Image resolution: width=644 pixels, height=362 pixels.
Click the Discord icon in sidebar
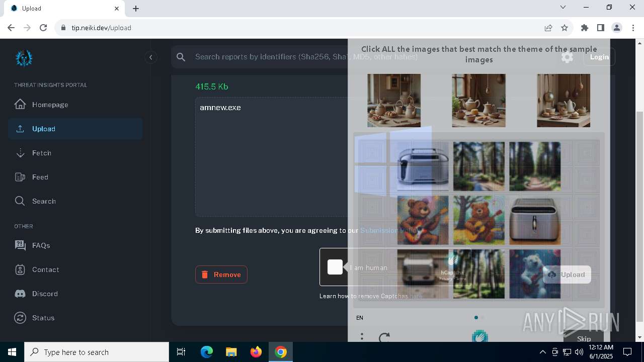click(x=20, y=294)
